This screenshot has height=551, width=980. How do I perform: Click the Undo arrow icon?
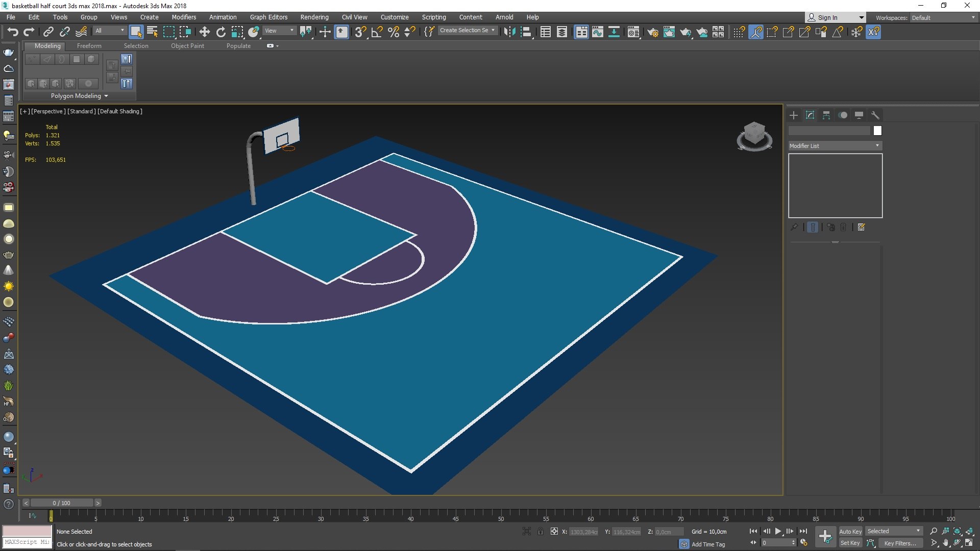(x=13, y=32)
